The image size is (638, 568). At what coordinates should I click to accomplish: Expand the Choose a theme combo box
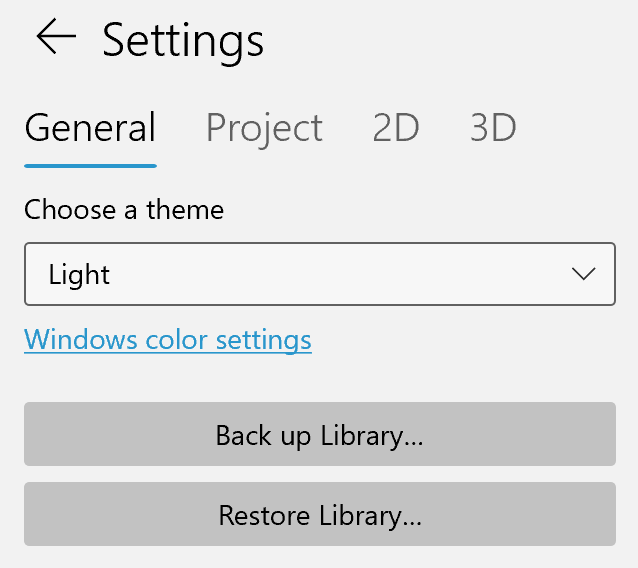click(x=320, y=274)
